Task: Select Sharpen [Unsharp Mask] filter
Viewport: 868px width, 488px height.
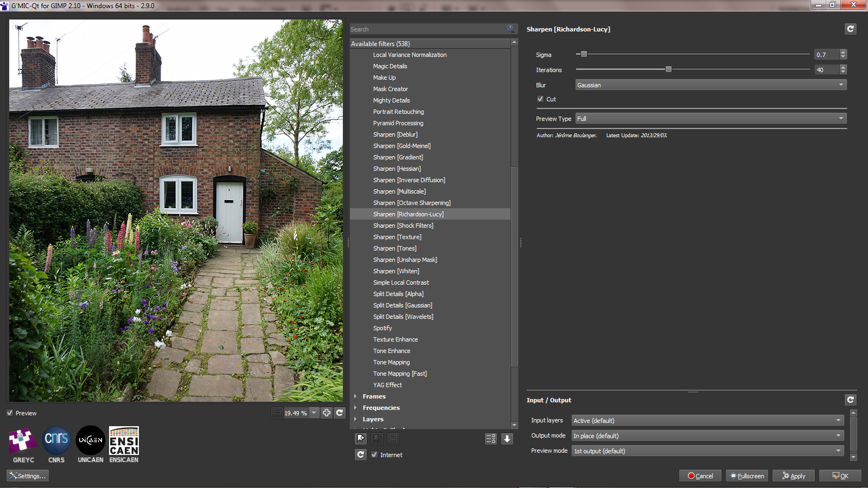Action: (x=405, y=260)
